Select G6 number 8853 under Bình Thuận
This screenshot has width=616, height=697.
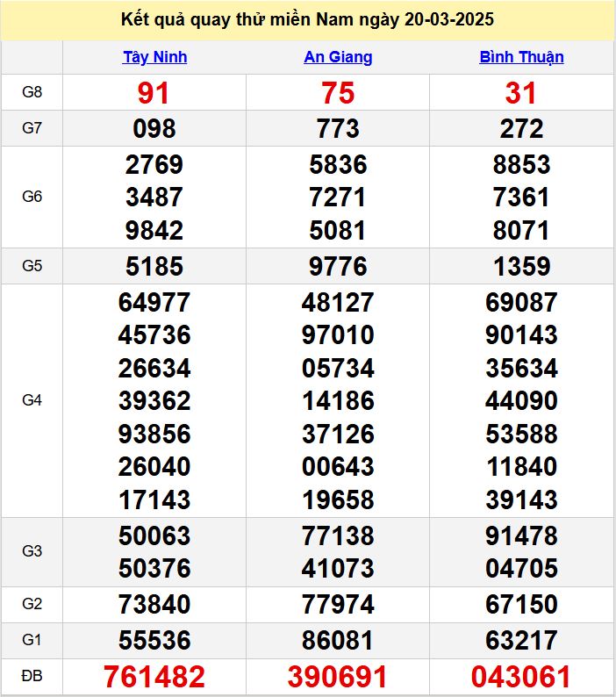pos(521,164)
